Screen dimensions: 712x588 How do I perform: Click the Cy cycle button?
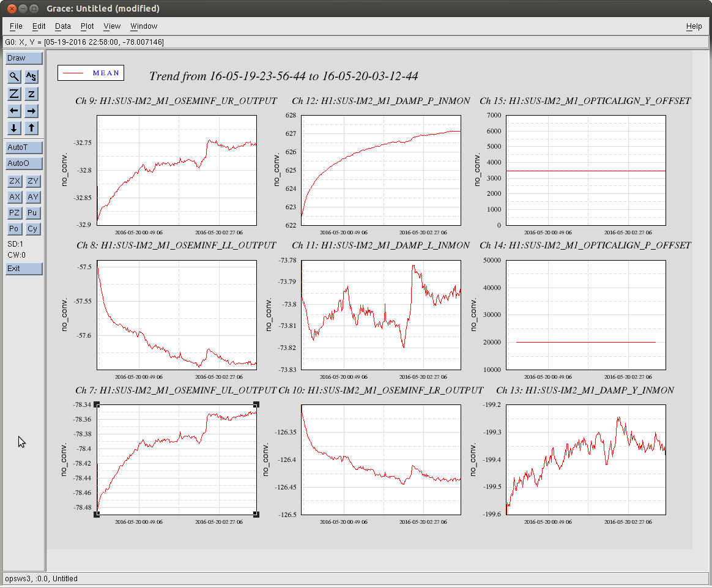point(32,228)
